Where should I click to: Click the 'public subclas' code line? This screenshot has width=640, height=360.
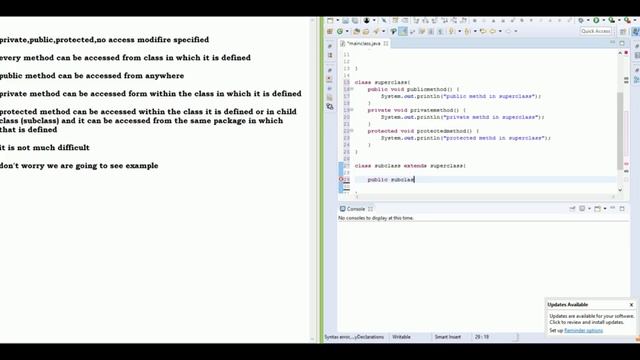[x=391, y=180]
